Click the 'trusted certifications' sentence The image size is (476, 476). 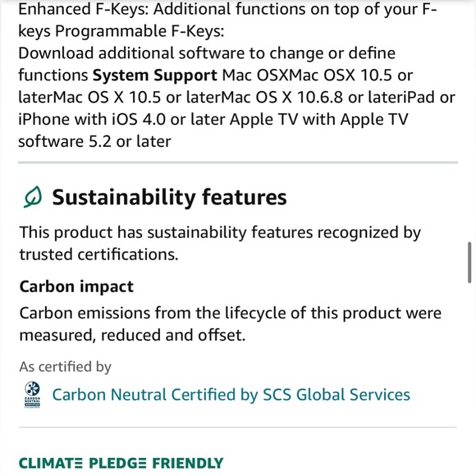(x=98, y=254)
